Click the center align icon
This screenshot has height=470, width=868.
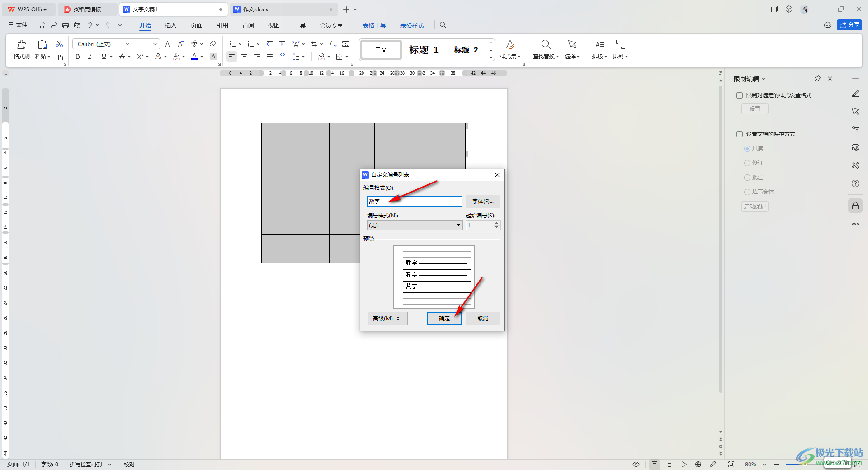(x=244, y=56)
